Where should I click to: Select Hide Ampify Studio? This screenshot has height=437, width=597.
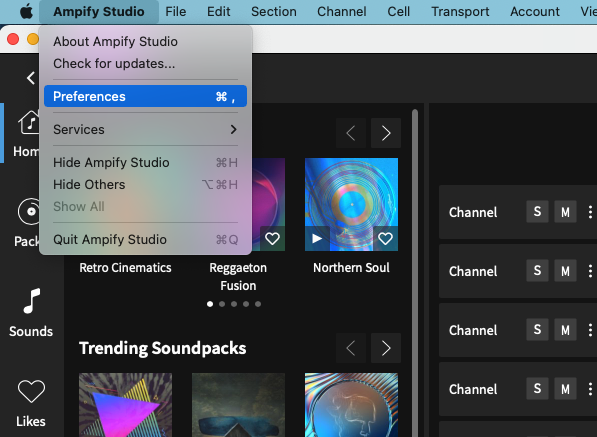145,163
